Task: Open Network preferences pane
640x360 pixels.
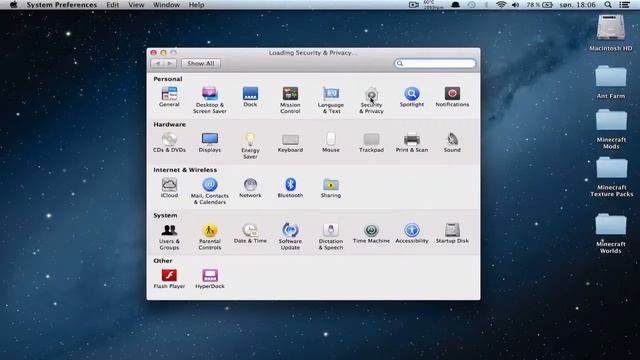Action: click(x=250, y=188)
